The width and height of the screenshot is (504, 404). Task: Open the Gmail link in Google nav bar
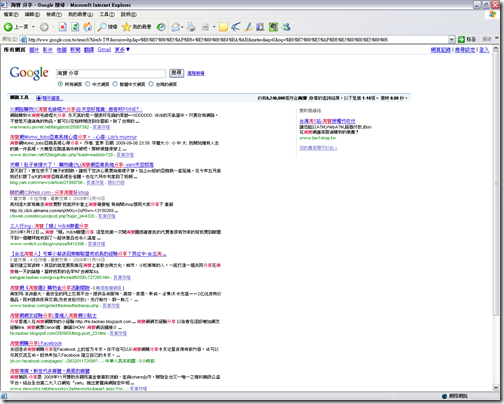(x=104, y=50)
